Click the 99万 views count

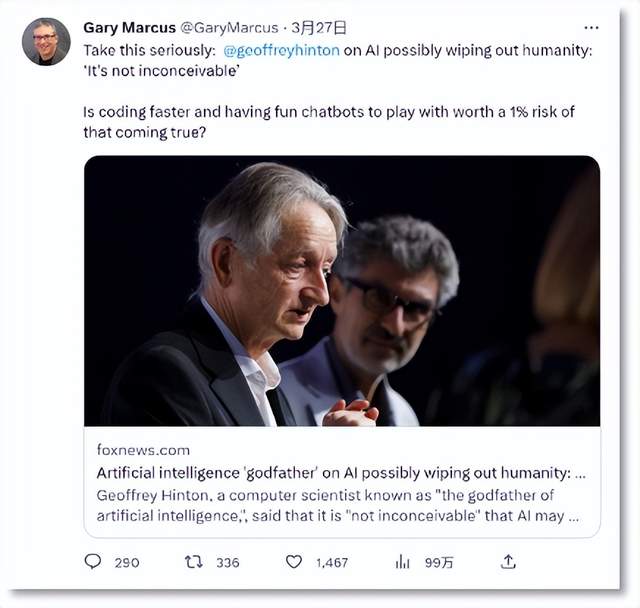click(x=439, y=563)
